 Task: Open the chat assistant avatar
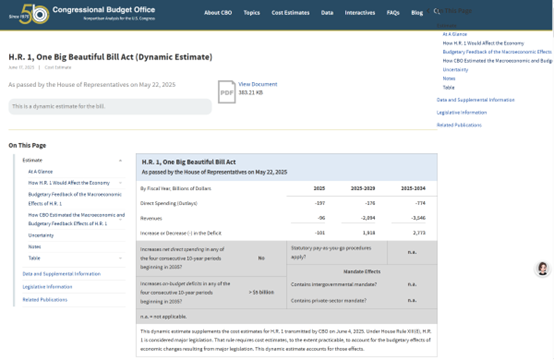point(543,268)
